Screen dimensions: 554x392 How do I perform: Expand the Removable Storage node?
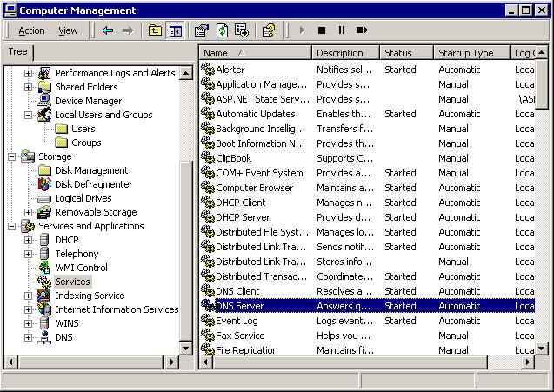[x=28, y=212]
